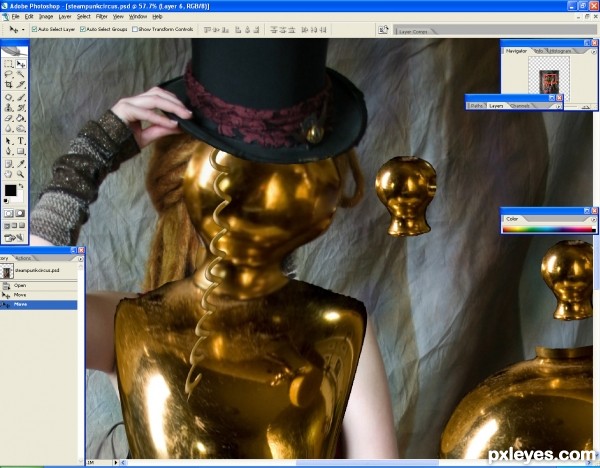The width and height of the screenshot is (600, 468).
Task: Select the Zoom tool
Action: (21, 174)
